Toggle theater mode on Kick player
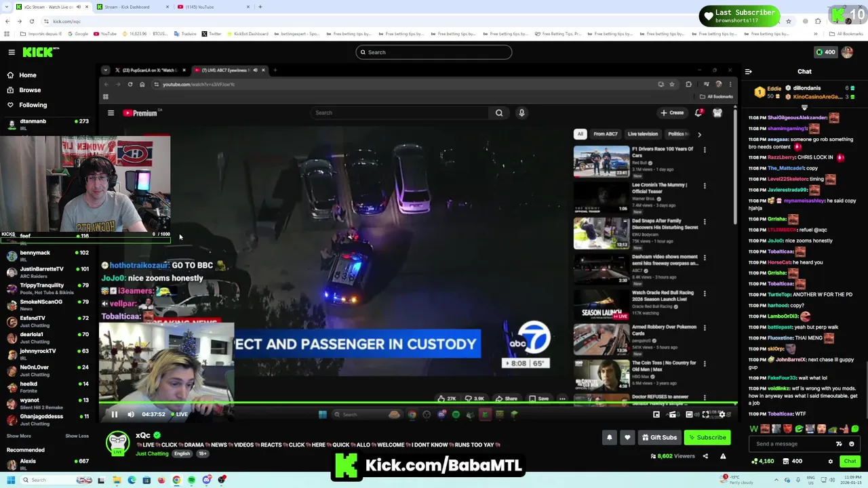The height and width of the screenshot is (488, 868). click(x=689, y=414)
